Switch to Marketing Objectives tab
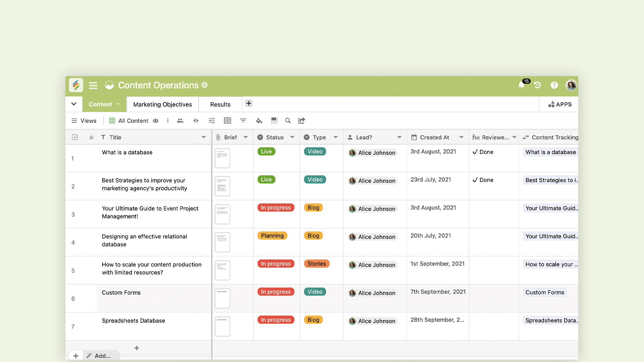Image resolution: width=644 pixels, height=362 pixels. click(x=162, y=105)
